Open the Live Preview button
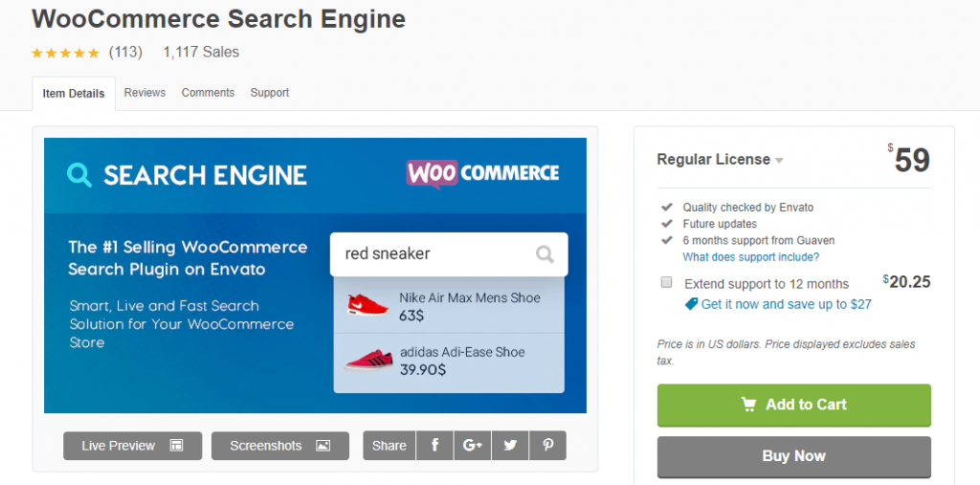The height and width of the screenshot is (485, 980). click(132, 446)
